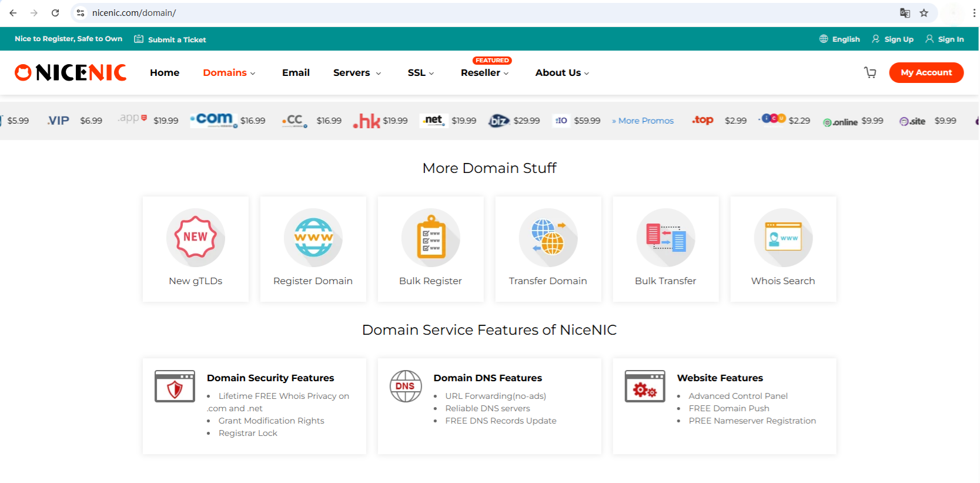Open the New gTLDs card label
Image resolution: width=980 pixels, height=483 pixels.
coord(196,281)
